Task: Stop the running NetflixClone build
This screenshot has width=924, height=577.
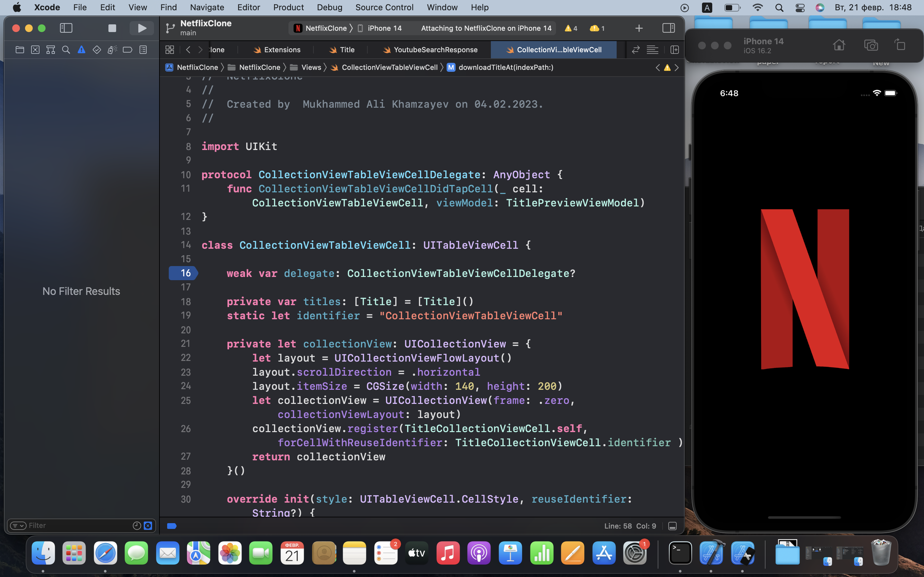Action: 112,28
